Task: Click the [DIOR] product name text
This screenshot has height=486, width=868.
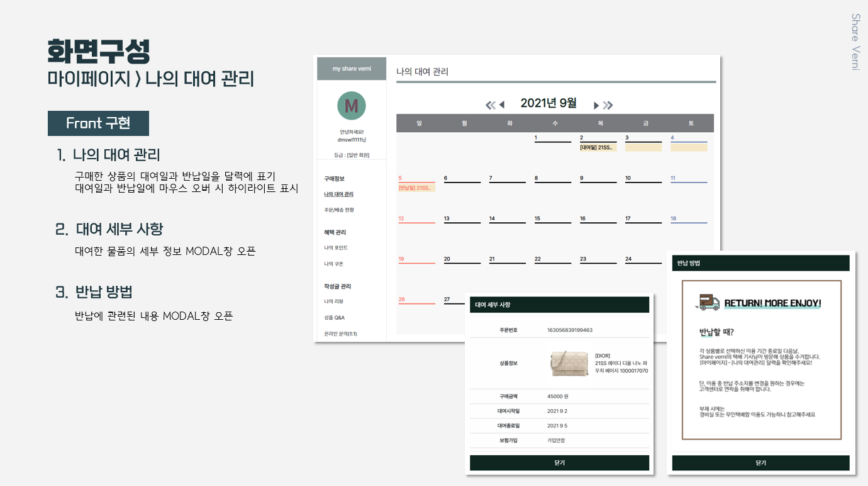Action: [603, 356]
